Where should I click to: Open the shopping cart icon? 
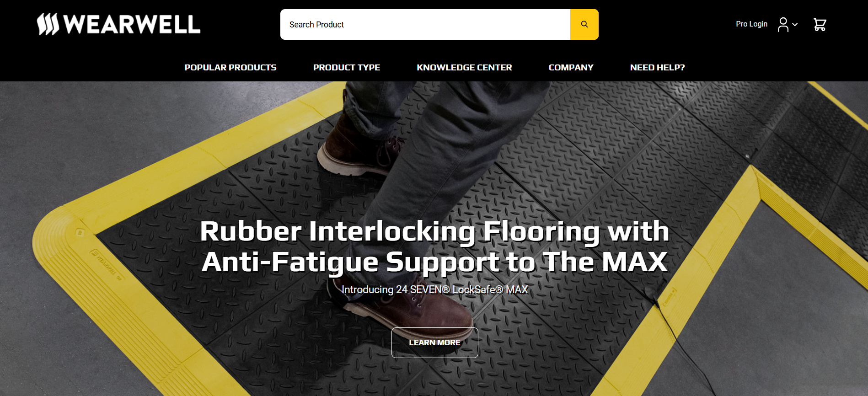coord(820,25)
